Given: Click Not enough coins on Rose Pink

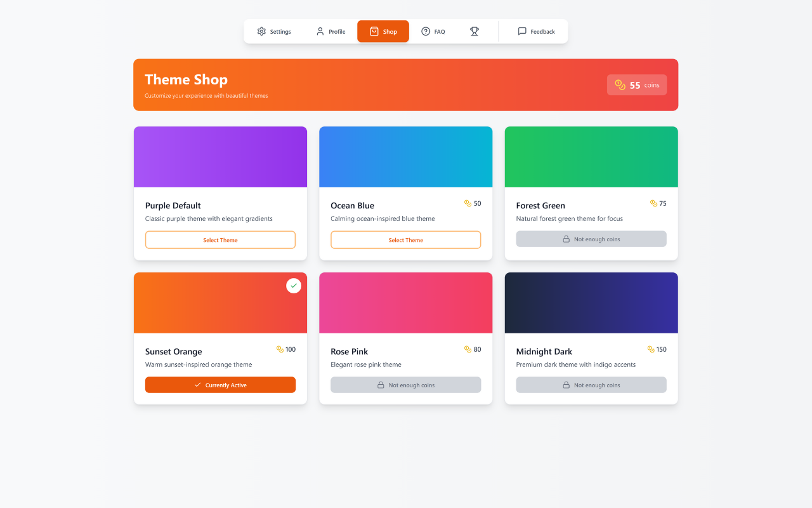Looking at the screenshot, I should point(406,385).
